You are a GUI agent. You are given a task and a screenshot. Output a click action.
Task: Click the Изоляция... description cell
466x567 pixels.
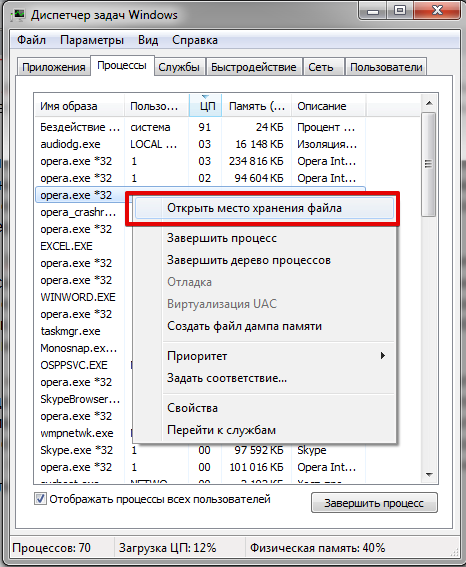327,144
